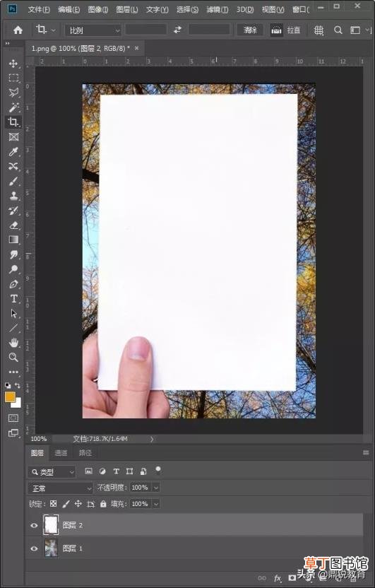Select the Eyedropper tool
The width and height of the screenshot is (375, 588).
point(13,152)
